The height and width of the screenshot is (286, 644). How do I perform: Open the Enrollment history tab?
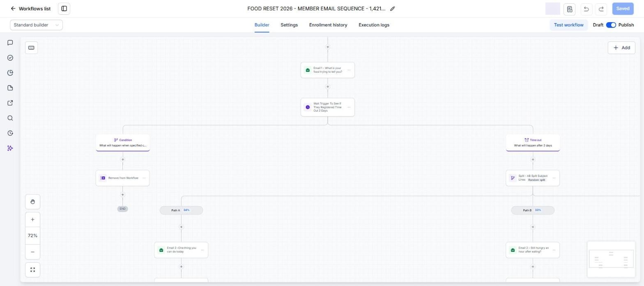click(328, 25)
